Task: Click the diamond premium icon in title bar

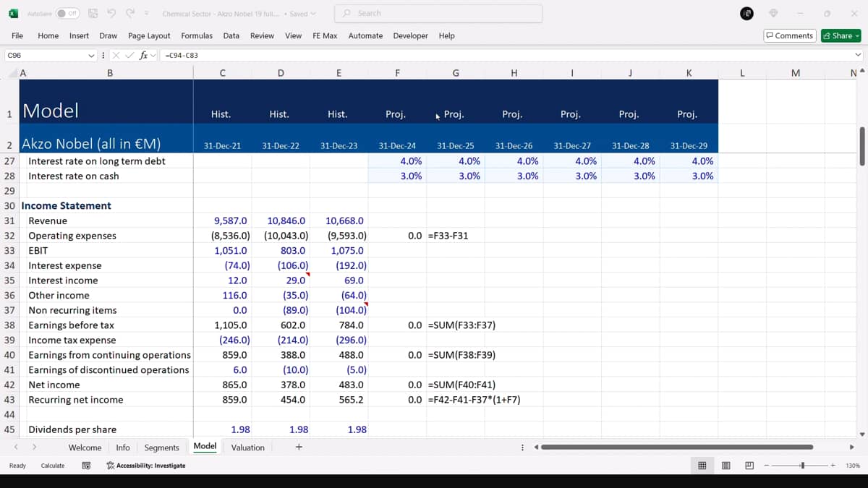Action: pyautogui.click(x=773, y=13)
